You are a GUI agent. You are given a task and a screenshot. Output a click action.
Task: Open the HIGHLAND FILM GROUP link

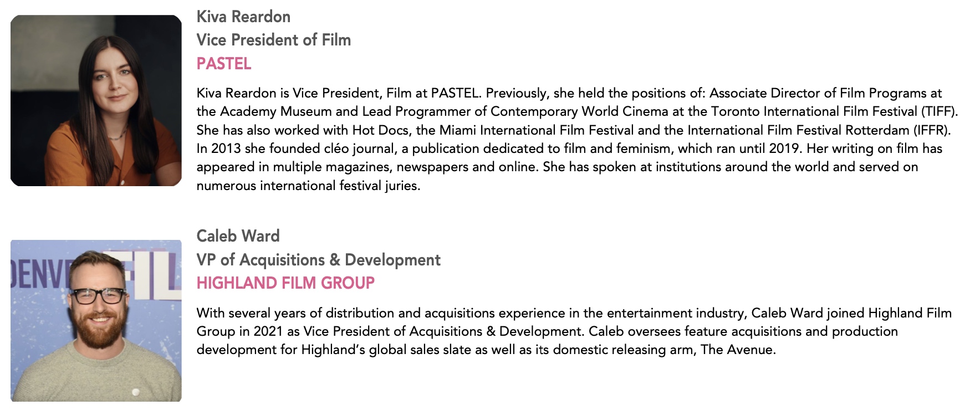coord(285,283)
